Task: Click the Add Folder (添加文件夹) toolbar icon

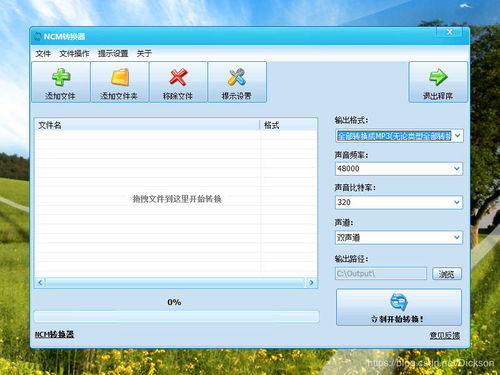Action: tap(120, 77)
